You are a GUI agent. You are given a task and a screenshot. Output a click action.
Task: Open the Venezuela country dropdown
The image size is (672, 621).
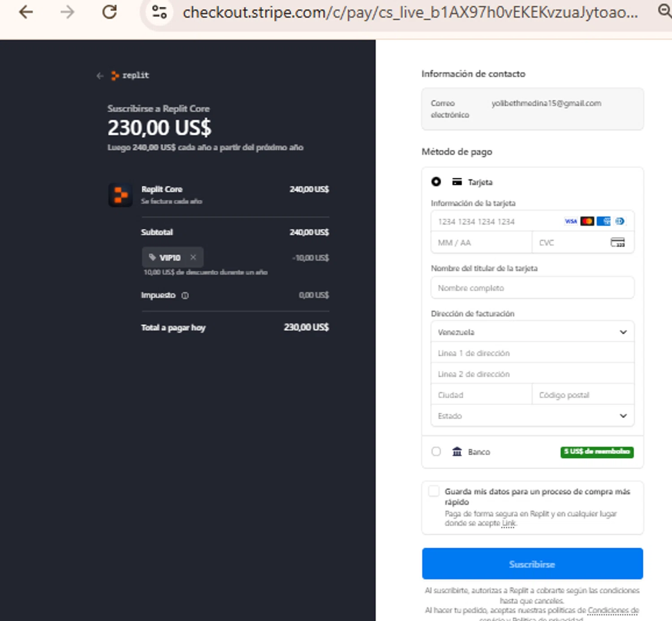532,332
